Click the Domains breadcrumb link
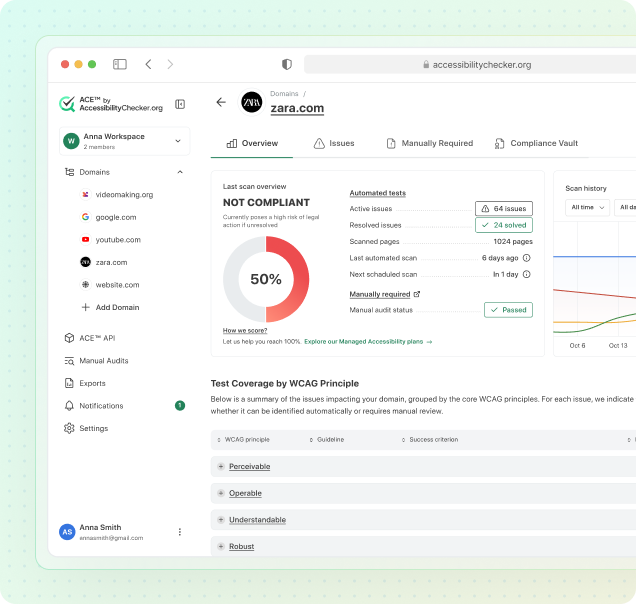 click(x=284, y=94)
